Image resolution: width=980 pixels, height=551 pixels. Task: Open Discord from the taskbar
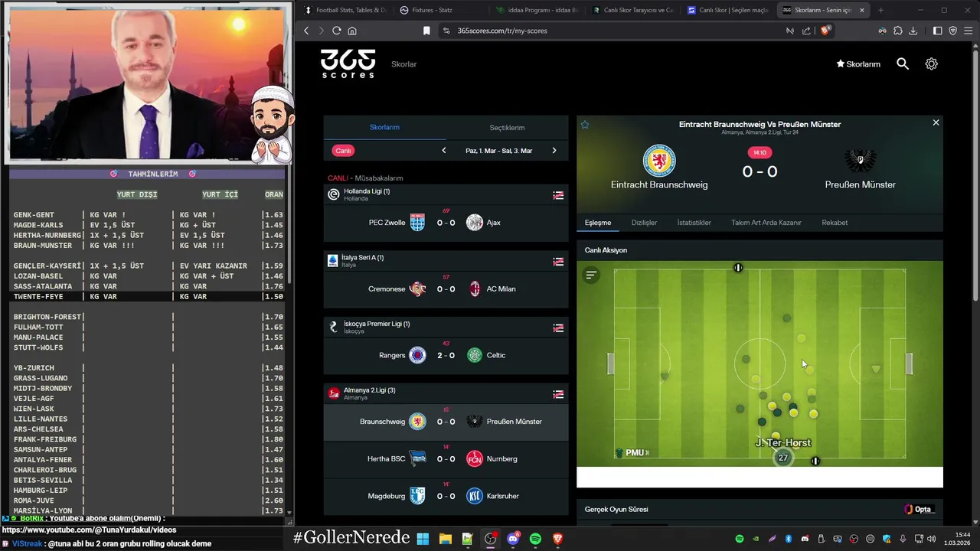[x=513, y=539]
